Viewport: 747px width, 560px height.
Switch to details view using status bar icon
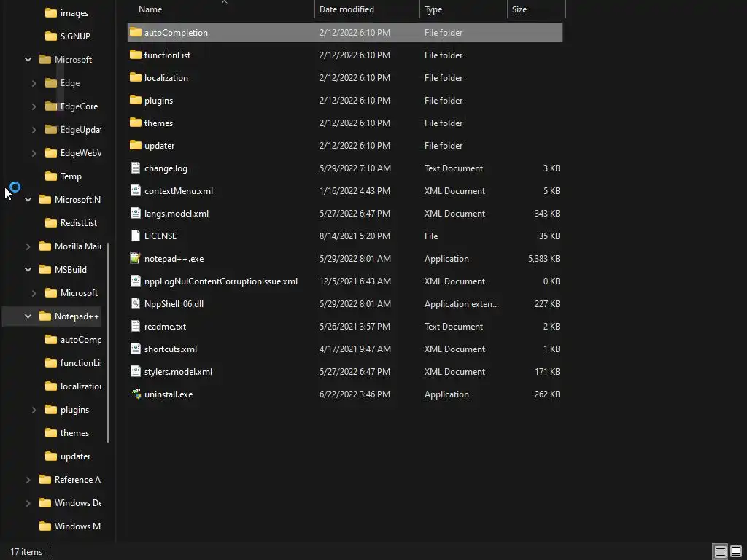pos(720,551)
